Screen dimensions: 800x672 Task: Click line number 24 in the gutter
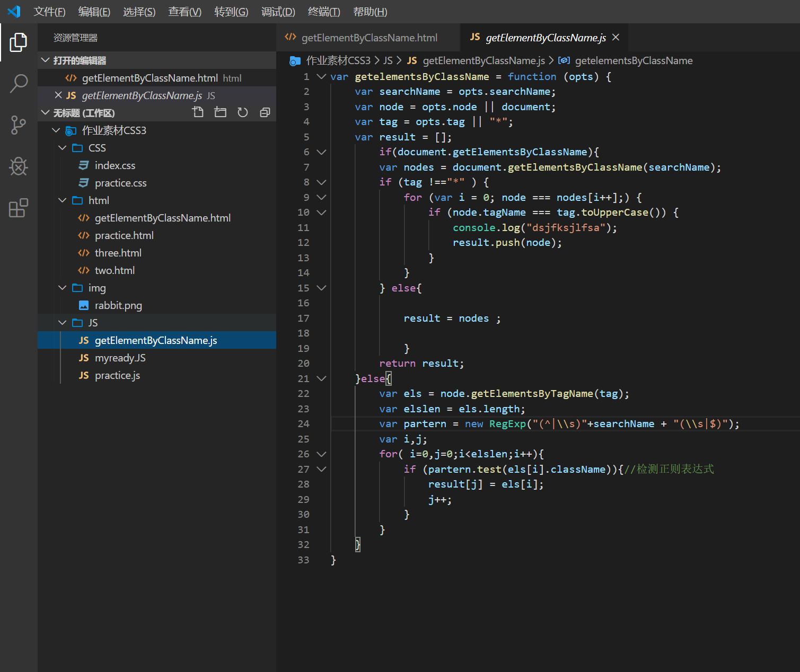click(x=303, y=424)
